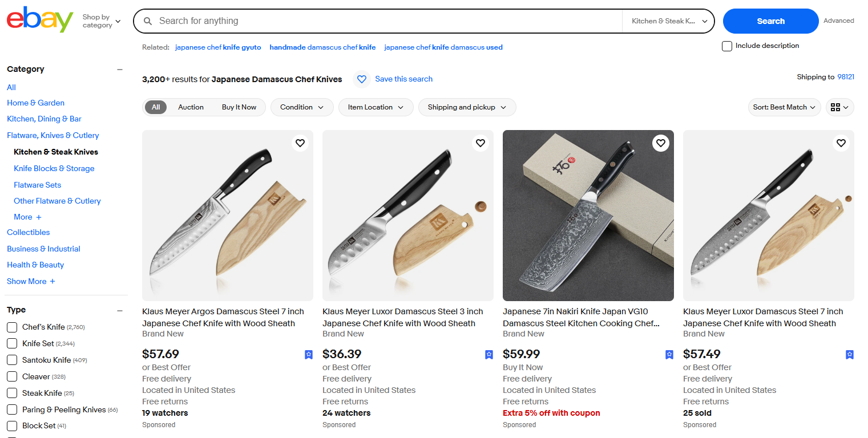Image resolution: width=868 pixels, height=438 pixels.
Task: Click the Save this search heart icon
Action: point(362,79)
